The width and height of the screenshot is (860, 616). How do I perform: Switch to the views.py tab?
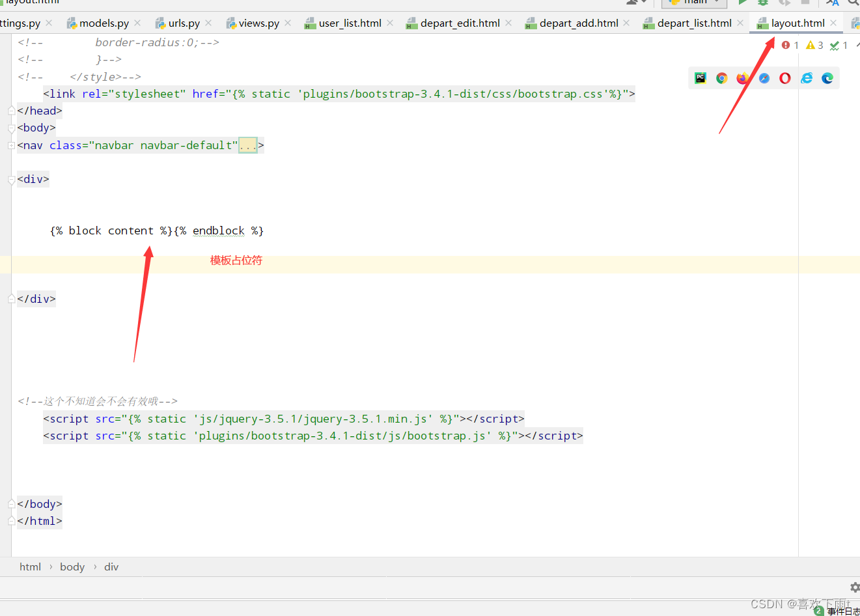coord(259,23)
